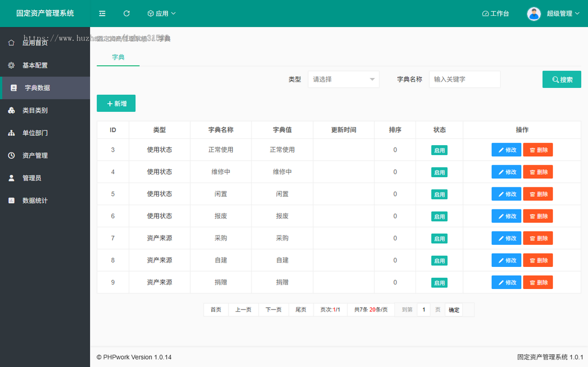Click the 新增 add button

[116, 104]
